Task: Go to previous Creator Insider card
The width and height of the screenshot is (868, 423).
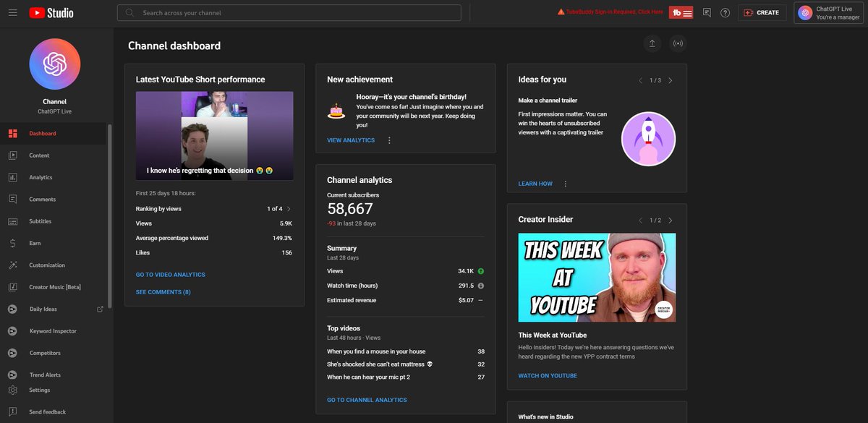Action: [x=640, y=220]
